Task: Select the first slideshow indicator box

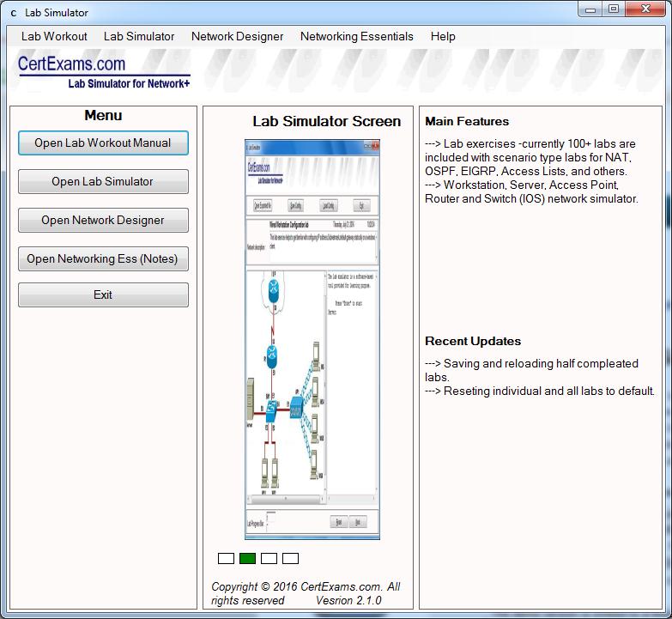Action: [226, 558]
